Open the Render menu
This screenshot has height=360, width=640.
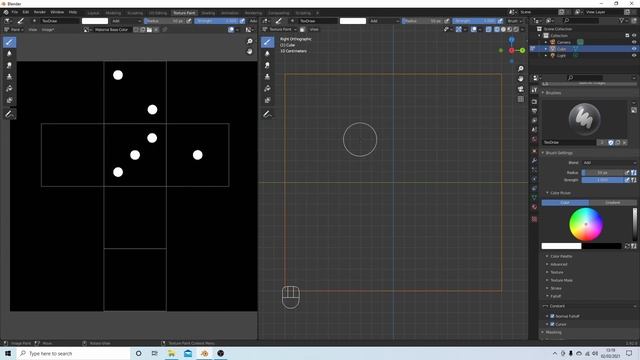(x=40, y=12)
